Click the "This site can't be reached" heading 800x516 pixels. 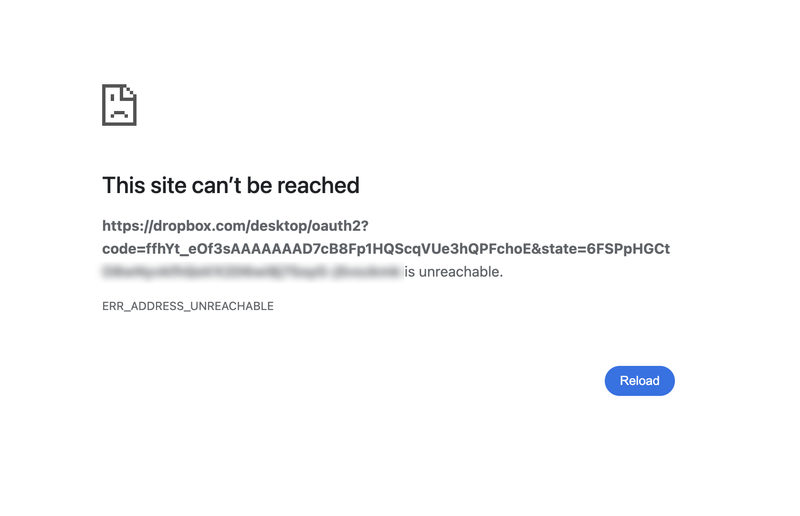click(230, 185)
